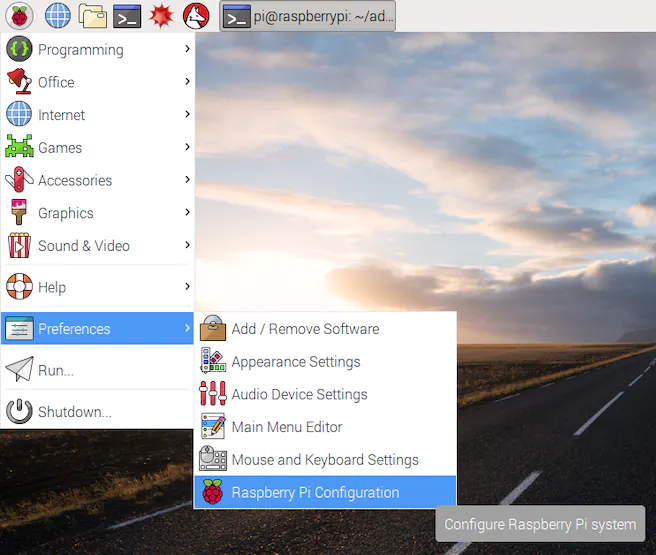Image resolution: width=656 pixels, height=555 pixels.
Task: Expand the Office submenu arrow
Action: (x=187, y=82)
